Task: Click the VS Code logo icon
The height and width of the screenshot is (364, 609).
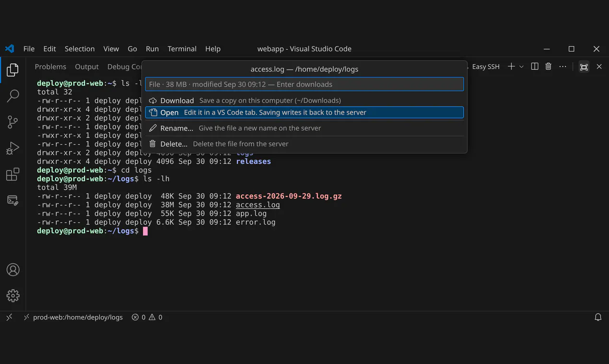Action: click(10, 49)
